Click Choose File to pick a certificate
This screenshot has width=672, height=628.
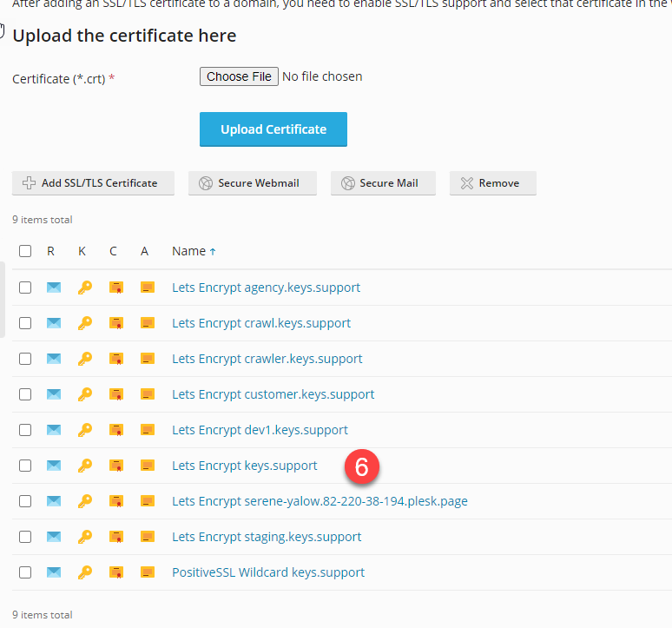click(x=240, y=76)
